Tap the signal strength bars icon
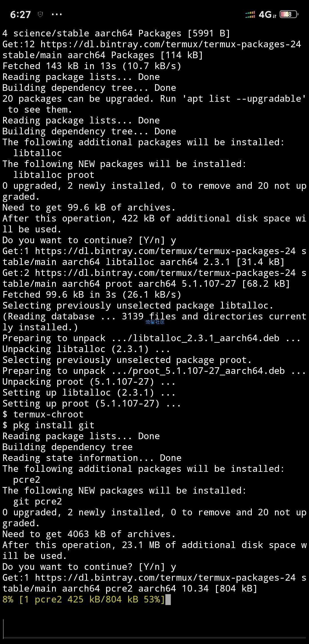Screen dimensions: 309x644 coord(250,15)
